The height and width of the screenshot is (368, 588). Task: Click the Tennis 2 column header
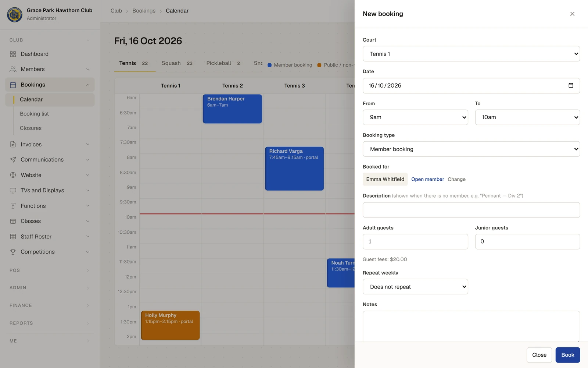coord(232,86)
